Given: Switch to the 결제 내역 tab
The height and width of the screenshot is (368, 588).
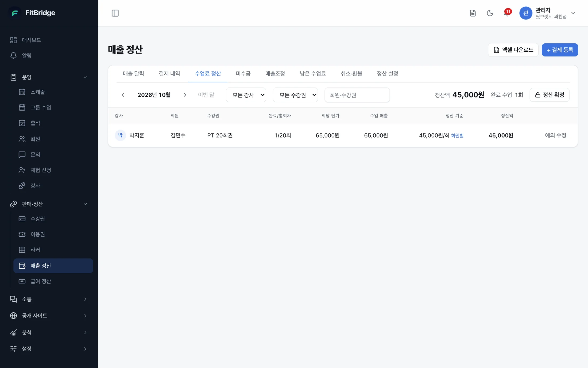Looking at the screenshot, I should [169, 74].
